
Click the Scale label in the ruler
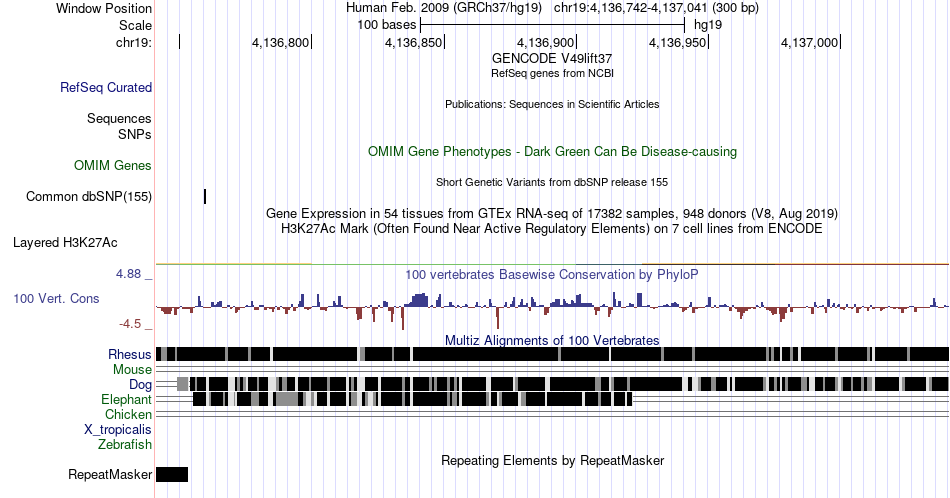click(x=135, y=25)
